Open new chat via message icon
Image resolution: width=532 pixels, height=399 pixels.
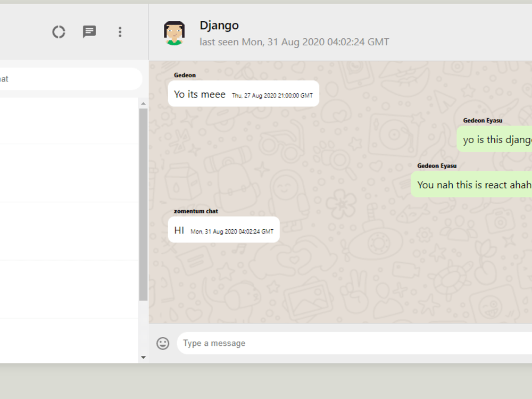(x=89, y=32)
